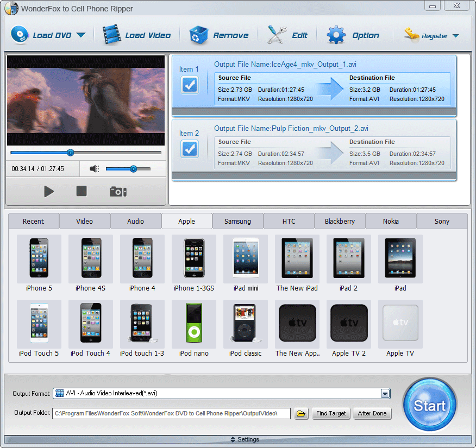Screen dimensions: 476x448
Task: Click the Option label in toolbar
Action: point(366,35)
